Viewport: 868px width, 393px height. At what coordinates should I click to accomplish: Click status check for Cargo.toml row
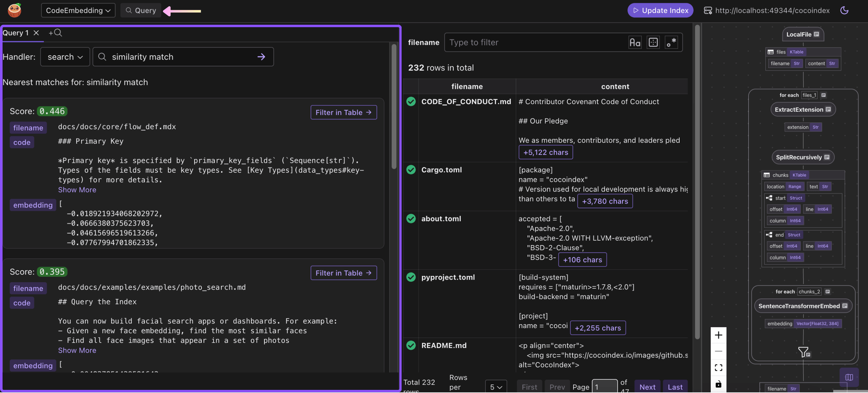[411, 170]
